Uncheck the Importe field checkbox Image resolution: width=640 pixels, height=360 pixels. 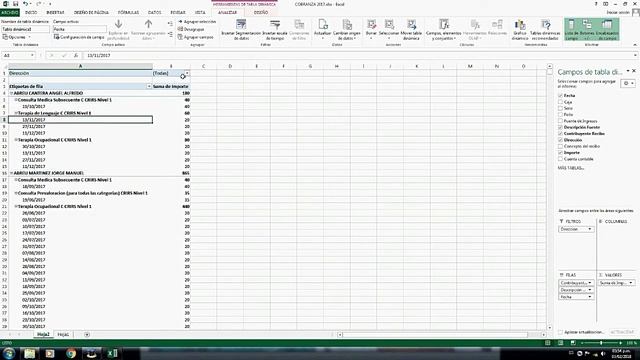click(x=560, y=153)
